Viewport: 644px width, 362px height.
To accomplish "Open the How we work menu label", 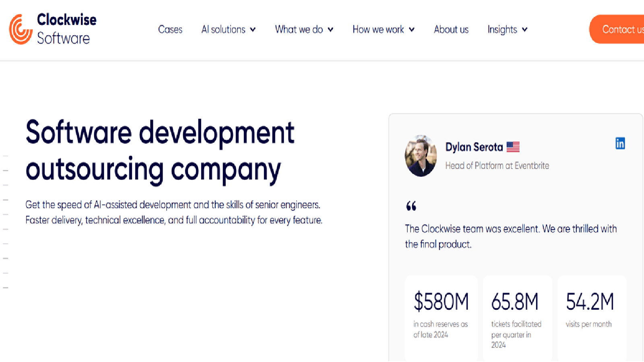I will coord(378,29).
